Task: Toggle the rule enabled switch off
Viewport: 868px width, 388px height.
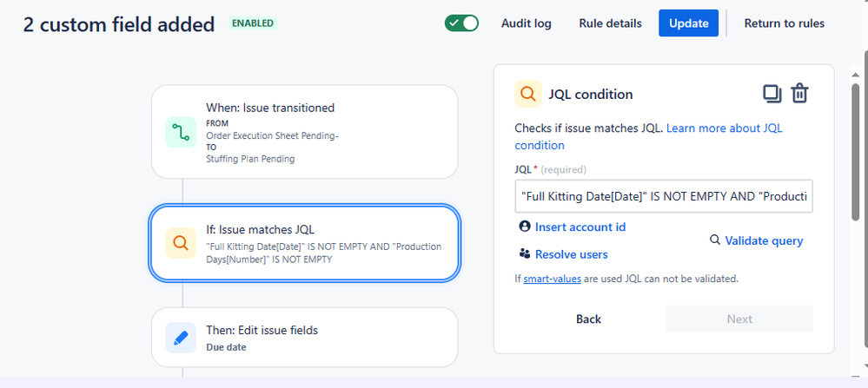Action: [461, 23]
